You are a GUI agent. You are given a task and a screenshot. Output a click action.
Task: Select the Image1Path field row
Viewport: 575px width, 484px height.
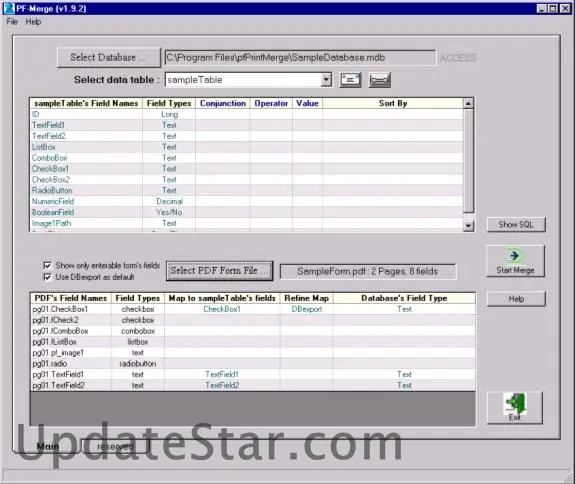click(246, 223)
